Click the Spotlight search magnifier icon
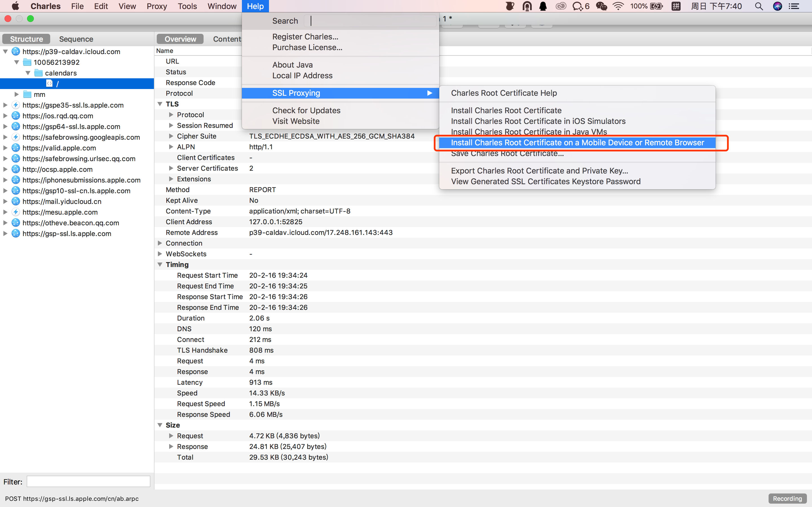The height and width of the screenshot is (507, 812). click(759, 6)
